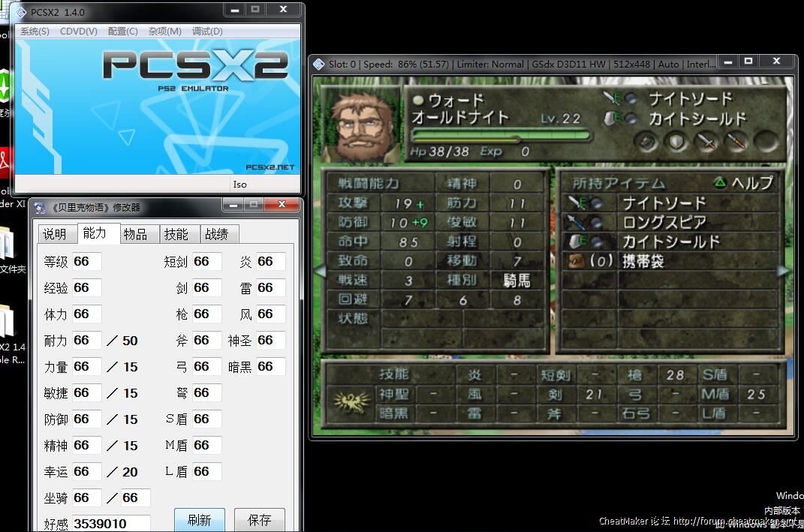Click the 保存 button

coord(259,520)
